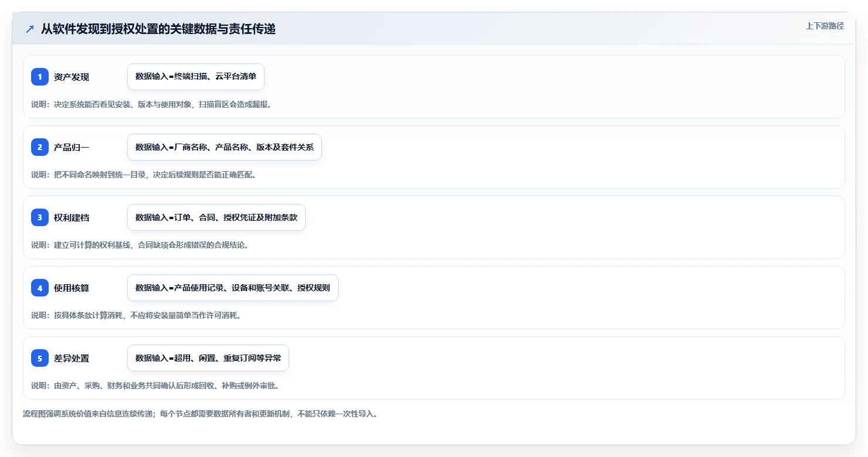Click the note about 回收、补购或例外审批
This screenshot has height=457, width=868.
(155, 386)
